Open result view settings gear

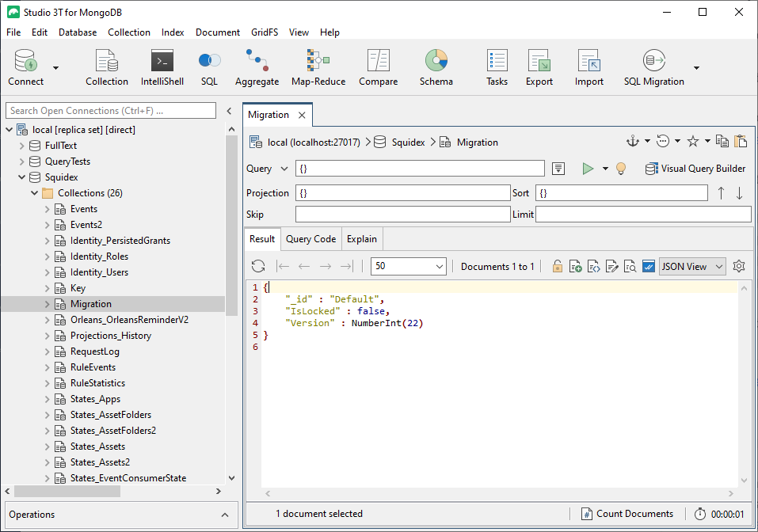tap(739, 266)
